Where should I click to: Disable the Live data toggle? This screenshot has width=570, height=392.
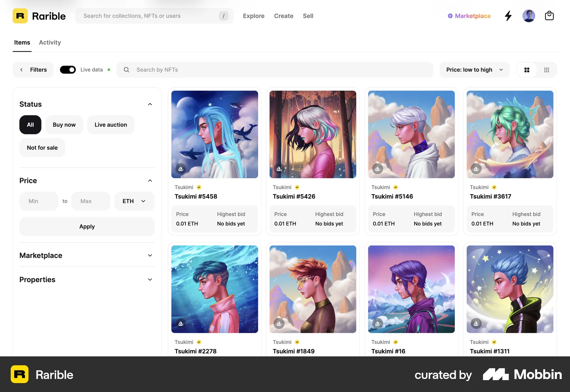click(68, 69)
